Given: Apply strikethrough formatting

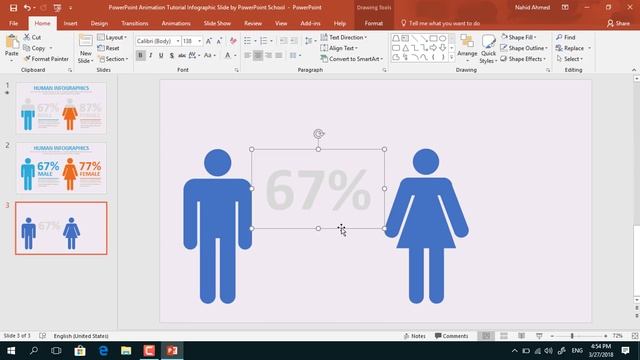Looking at the screenshot, I should (182, 55).
